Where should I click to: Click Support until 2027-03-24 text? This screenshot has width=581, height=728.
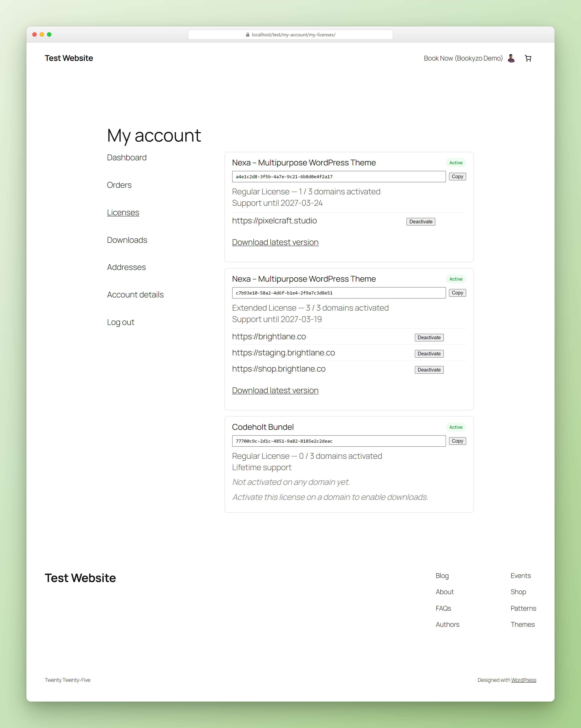277,203
